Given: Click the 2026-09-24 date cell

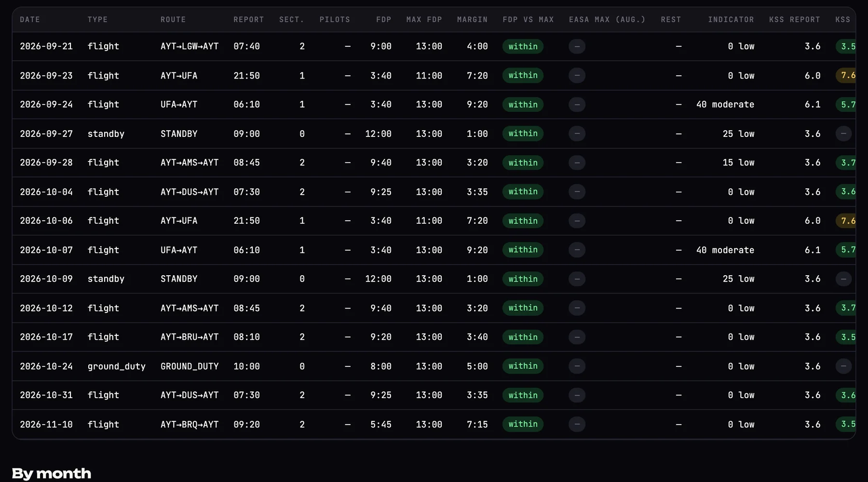Looking at the screenshot, I should tap(46, 105).
